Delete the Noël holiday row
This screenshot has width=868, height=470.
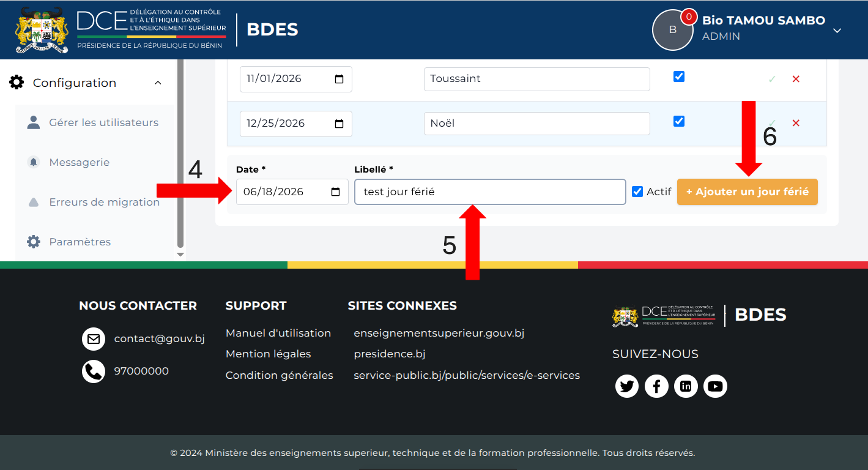point(796,123)
